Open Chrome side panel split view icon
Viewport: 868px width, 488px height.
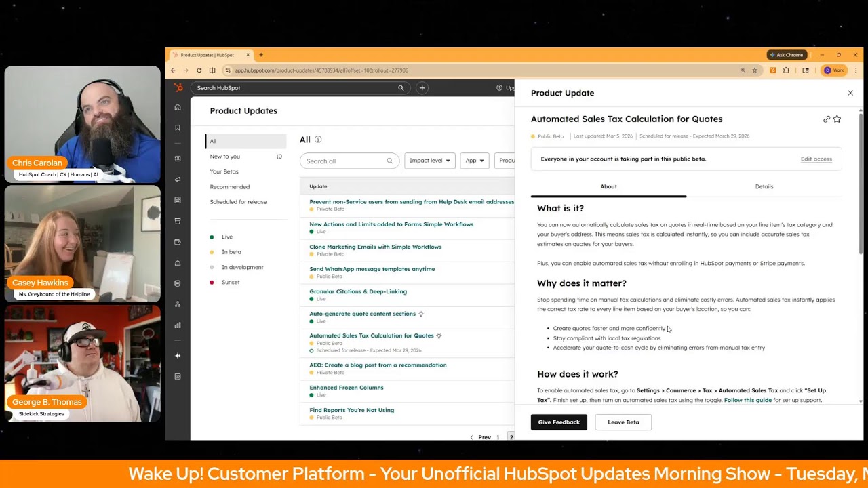212,70
